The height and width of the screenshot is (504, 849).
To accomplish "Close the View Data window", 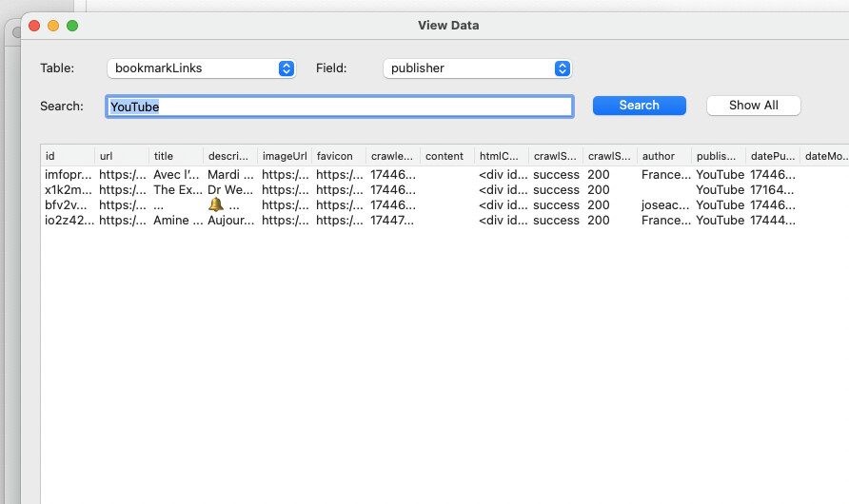I will [x=34, y=26].
